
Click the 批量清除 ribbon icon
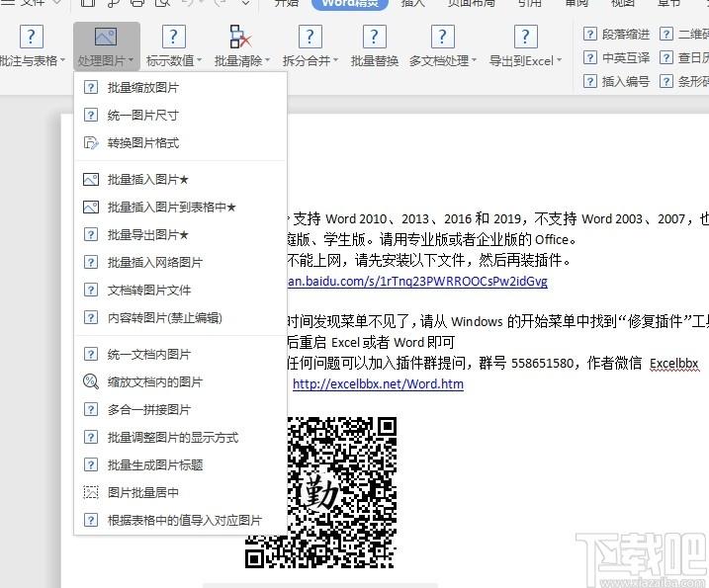(x=240, y=37)
